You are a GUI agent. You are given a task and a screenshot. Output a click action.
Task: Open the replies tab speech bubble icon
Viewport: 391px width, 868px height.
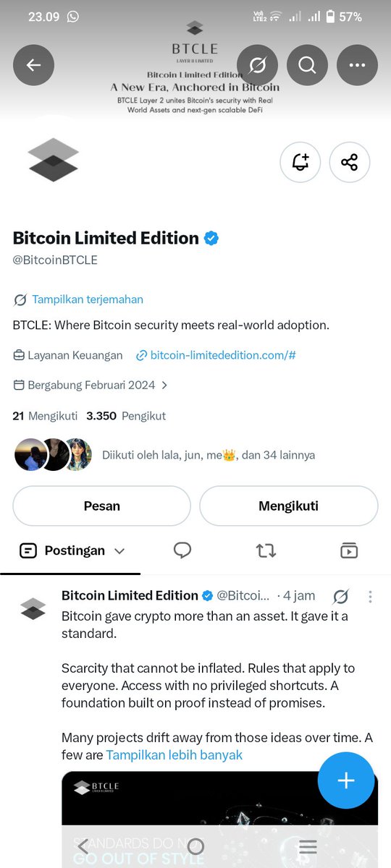182,550
